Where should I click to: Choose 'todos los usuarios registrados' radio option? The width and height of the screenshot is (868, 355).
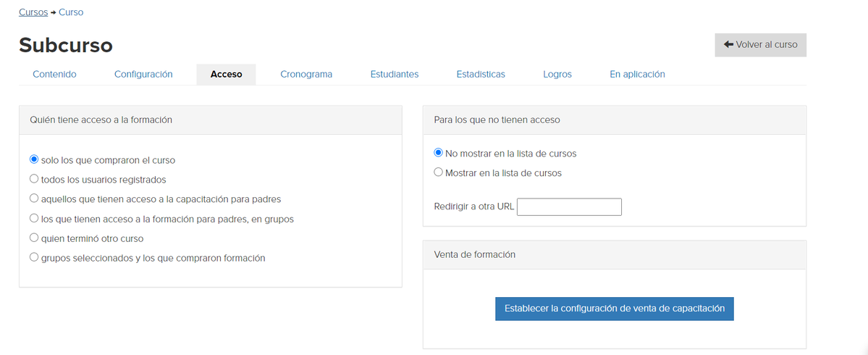34,179
